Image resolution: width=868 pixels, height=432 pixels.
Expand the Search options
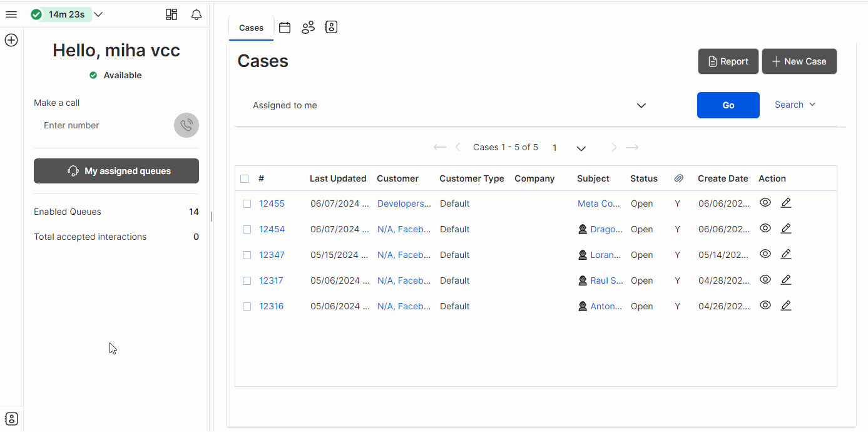(795, 105)
